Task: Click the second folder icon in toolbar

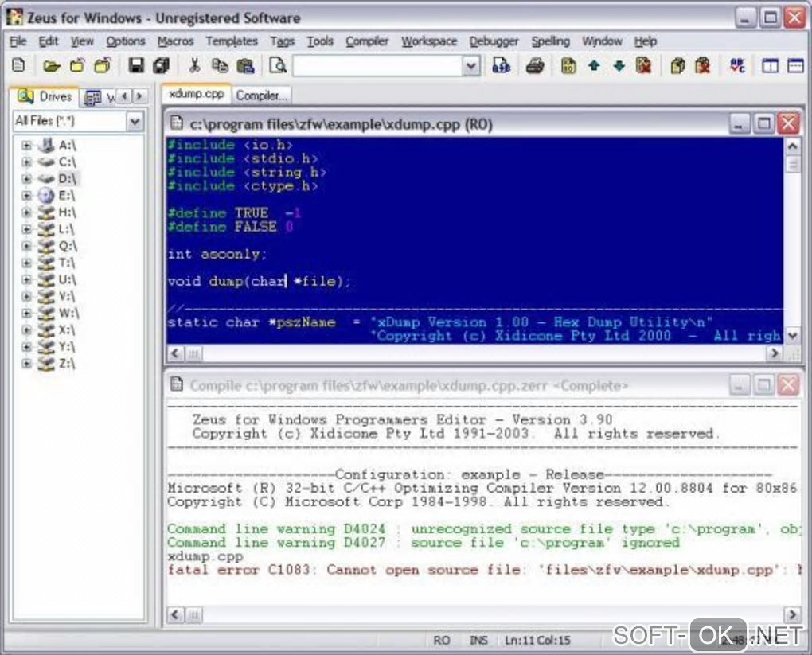Action: point(77,66)
